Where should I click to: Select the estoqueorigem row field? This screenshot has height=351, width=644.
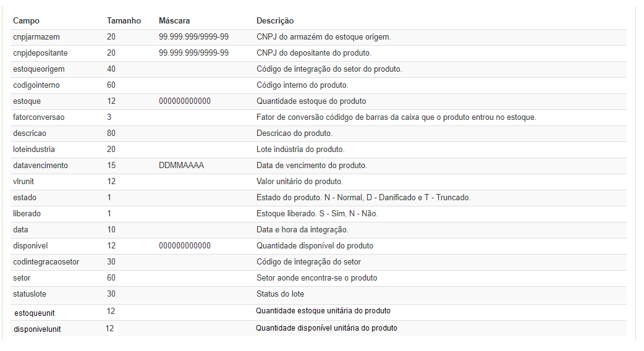[38, 69]
